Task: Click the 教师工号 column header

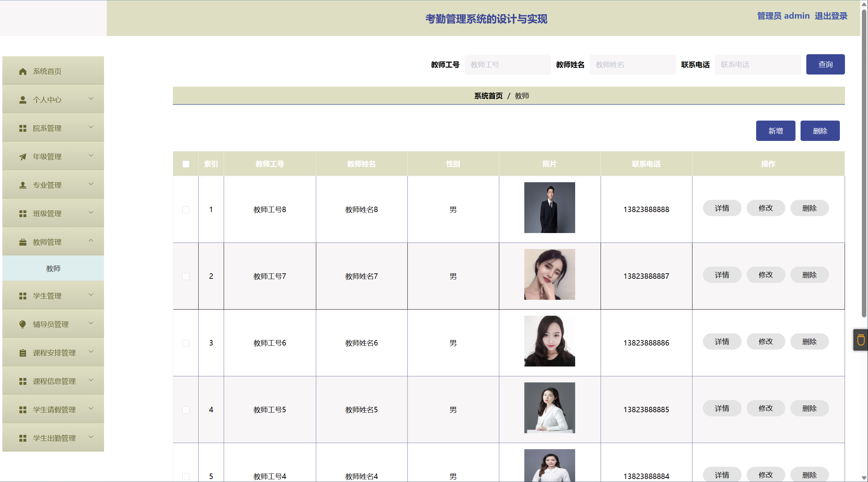Action: (269, 164)
